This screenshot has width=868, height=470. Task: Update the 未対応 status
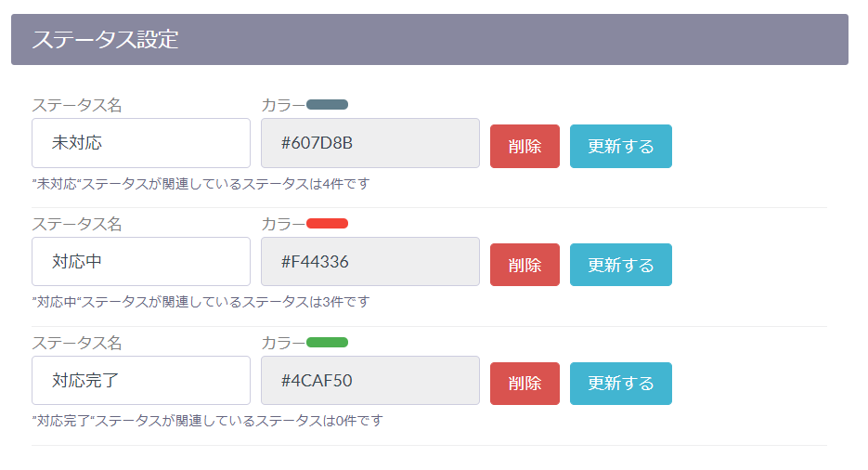point(620,147)
